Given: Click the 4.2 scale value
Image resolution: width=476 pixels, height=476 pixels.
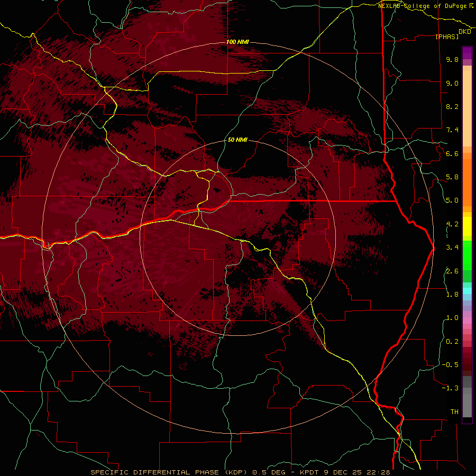Looking at the screenshot, I should pyautogui.click(x=452, y=224).
